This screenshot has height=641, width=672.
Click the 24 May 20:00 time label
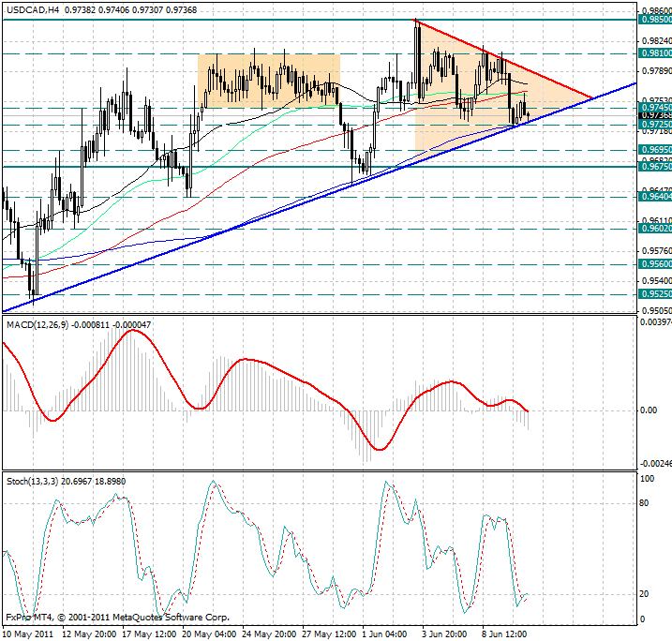coord(268,633)
